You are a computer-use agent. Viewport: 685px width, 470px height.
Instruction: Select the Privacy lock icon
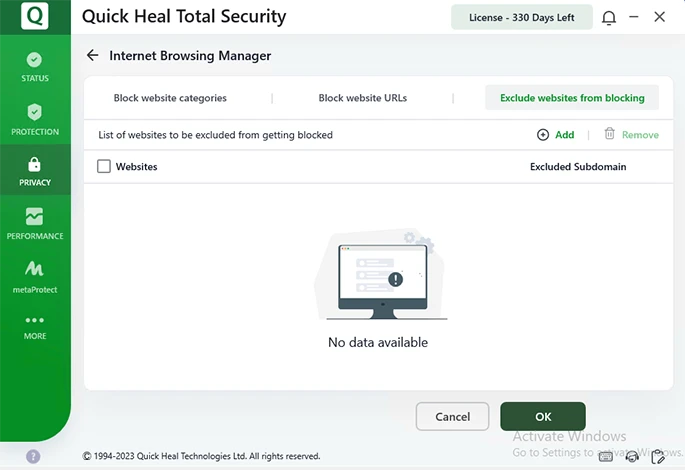pyautogui.click(x=35, y=170)
